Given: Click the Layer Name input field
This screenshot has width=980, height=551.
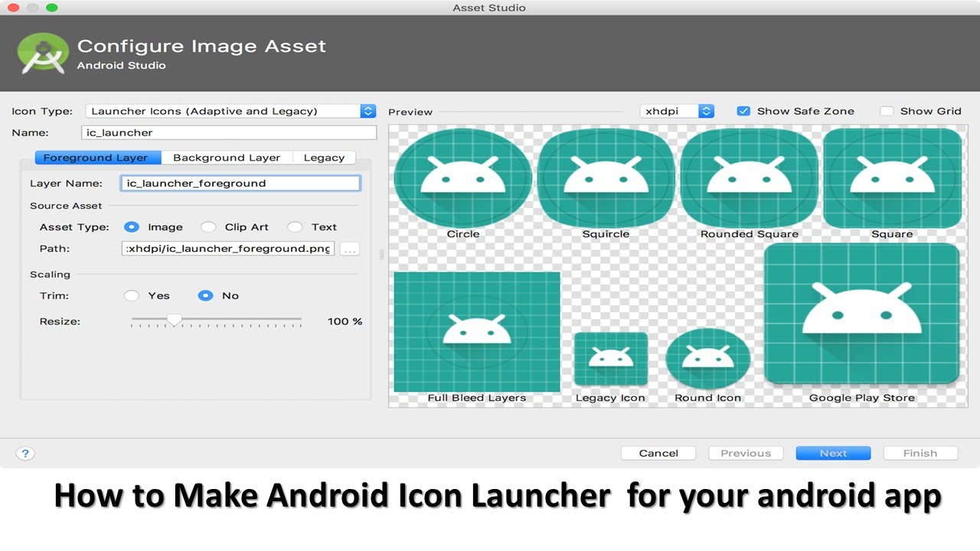Looking at the screenshot, I should coord(240,183).
